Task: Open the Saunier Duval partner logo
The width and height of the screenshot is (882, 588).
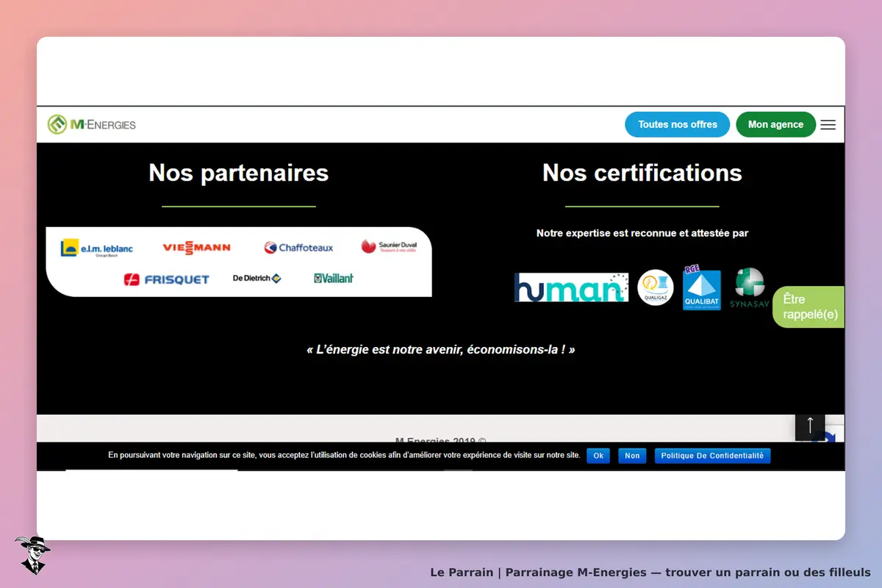Action: click(389, 247)
